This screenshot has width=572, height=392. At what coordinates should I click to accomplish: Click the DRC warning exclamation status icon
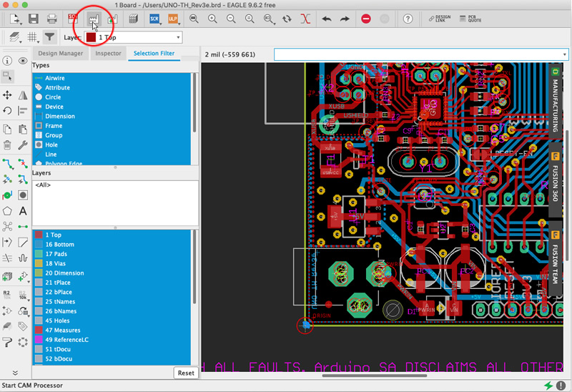point(561,386)
